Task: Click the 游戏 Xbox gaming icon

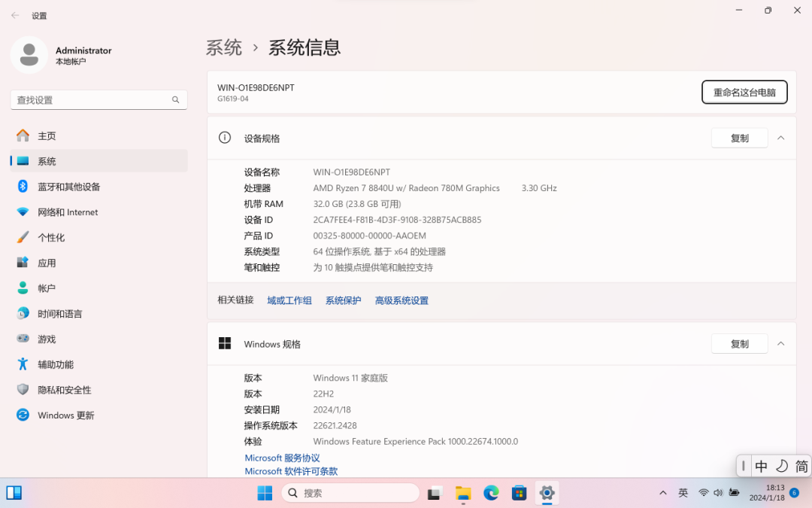Action: click(x=22, y=339)
